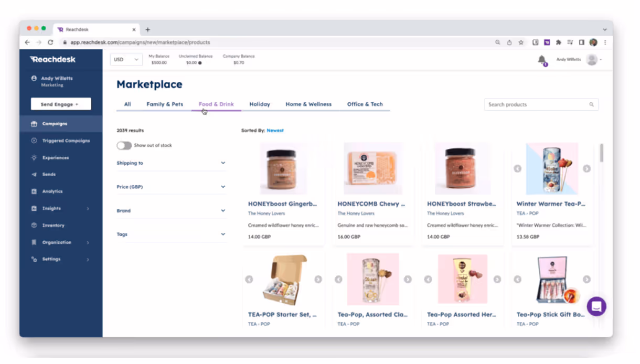Open Triggered Campaigns in sidebar

[x=61, y=141]
